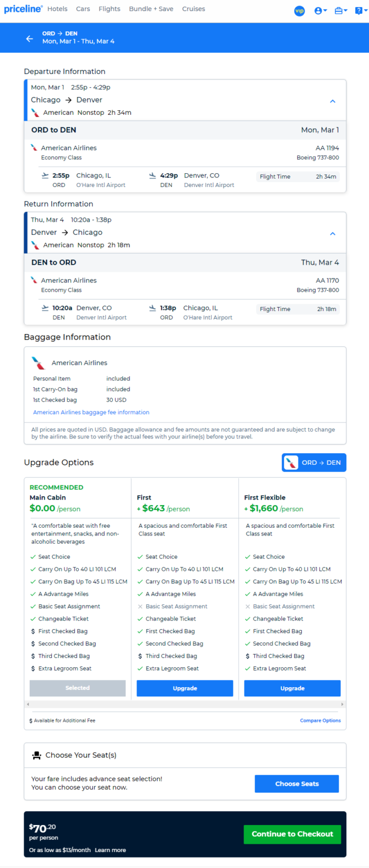Click flight number AA 1170
The height and width of the screenshot is (868, 369).
pos(327,280)
